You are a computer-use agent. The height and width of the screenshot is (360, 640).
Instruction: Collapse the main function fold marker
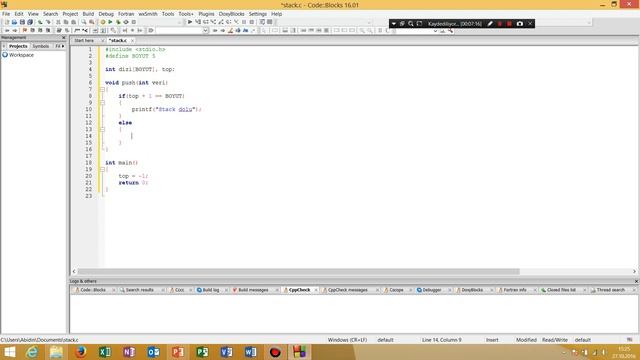click(x=102, y=169)
